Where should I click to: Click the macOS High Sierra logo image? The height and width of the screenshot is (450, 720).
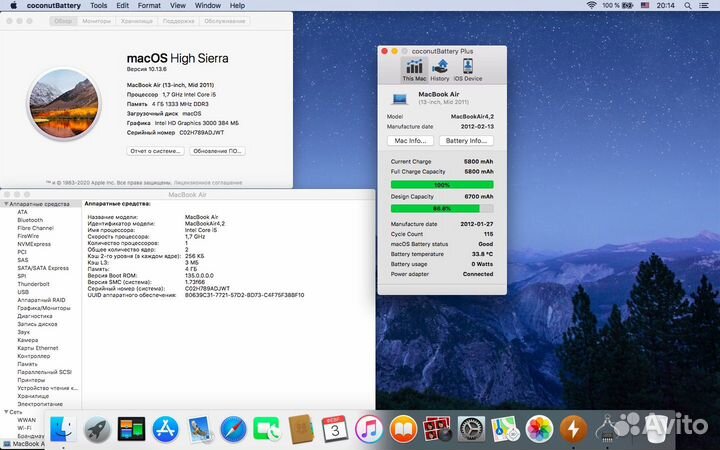pyautogui.click(x=64, y=104)
